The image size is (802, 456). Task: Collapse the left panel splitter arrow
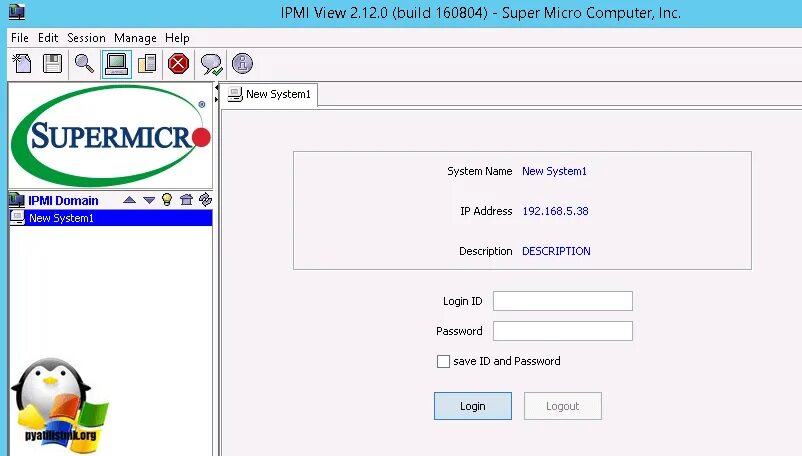click(216, 88)
